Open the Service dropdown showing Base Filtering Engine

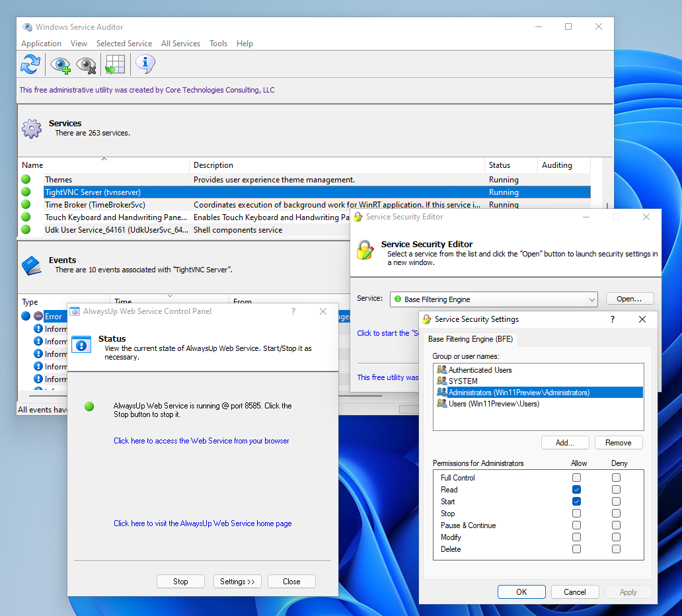pos(494,299)
